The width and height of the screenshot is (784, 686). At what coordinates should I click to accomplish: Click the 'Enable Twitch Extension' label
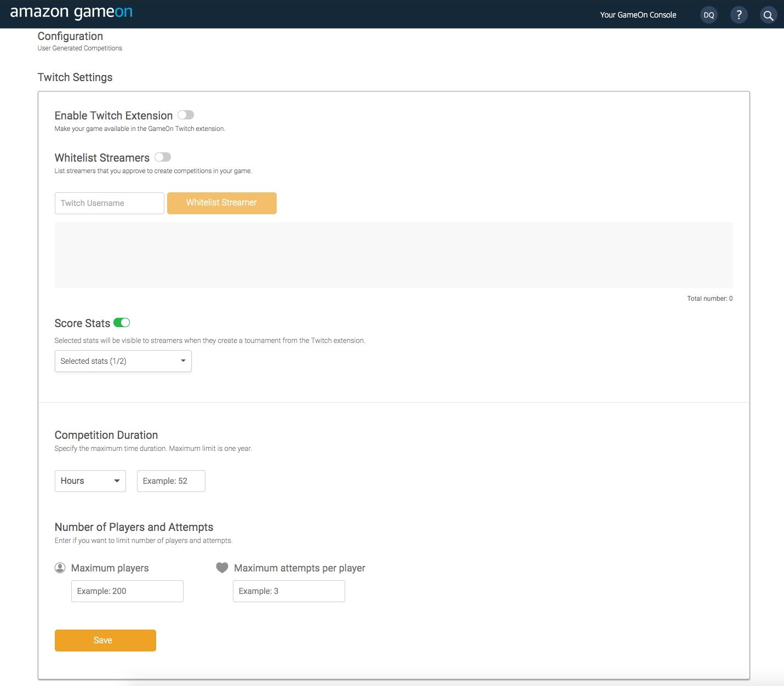(x=113, y=116)
